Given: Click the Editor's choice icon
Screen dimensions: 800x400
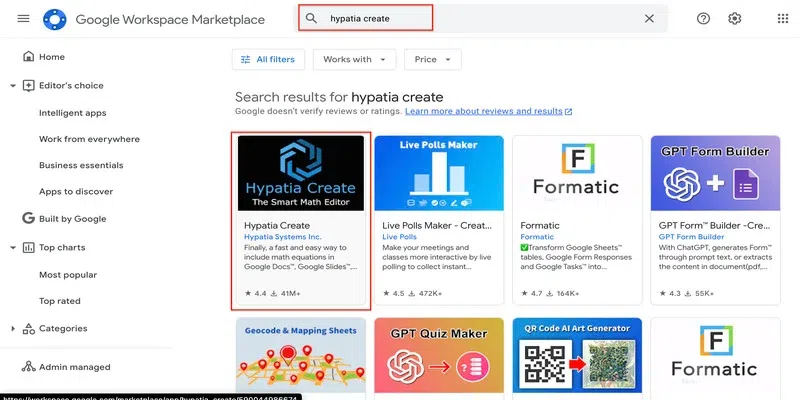Looking at the screenshot, I should [29, 86].
